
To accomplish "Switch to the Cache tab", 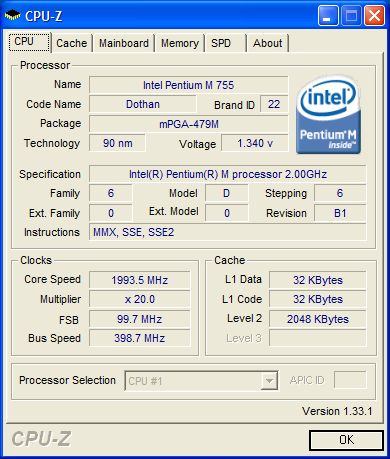I will click(72, 43).
